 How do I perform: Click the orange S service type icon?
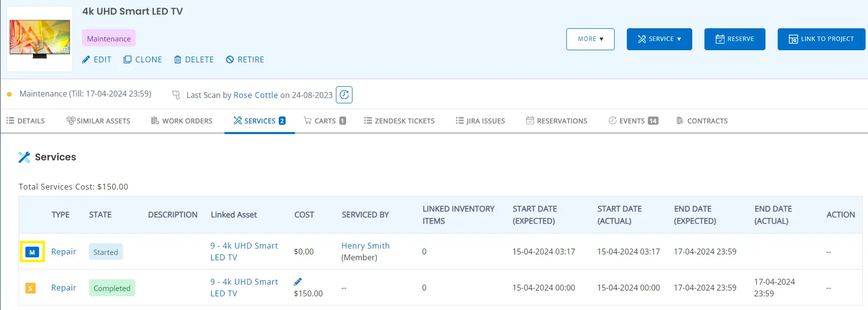30,288
